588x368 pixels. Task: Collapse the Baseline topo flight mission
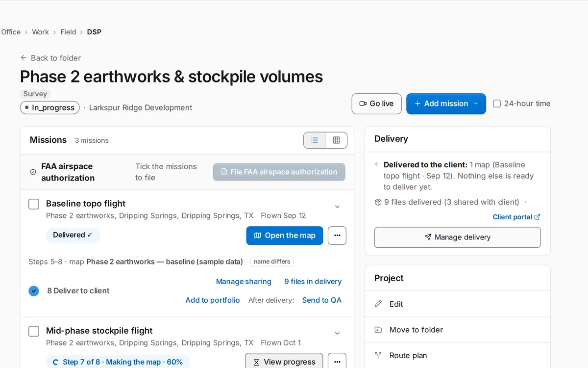(x=337, y=207)
